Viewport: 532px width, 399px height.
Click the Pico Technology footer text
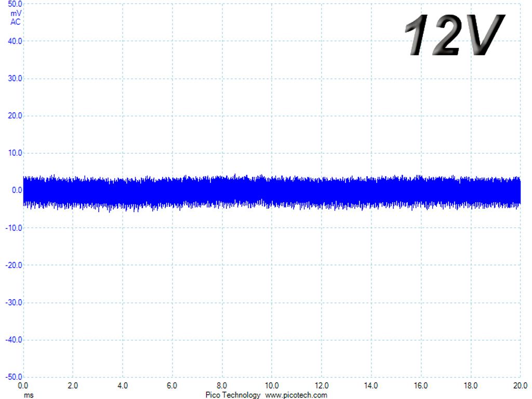[232, 395]
